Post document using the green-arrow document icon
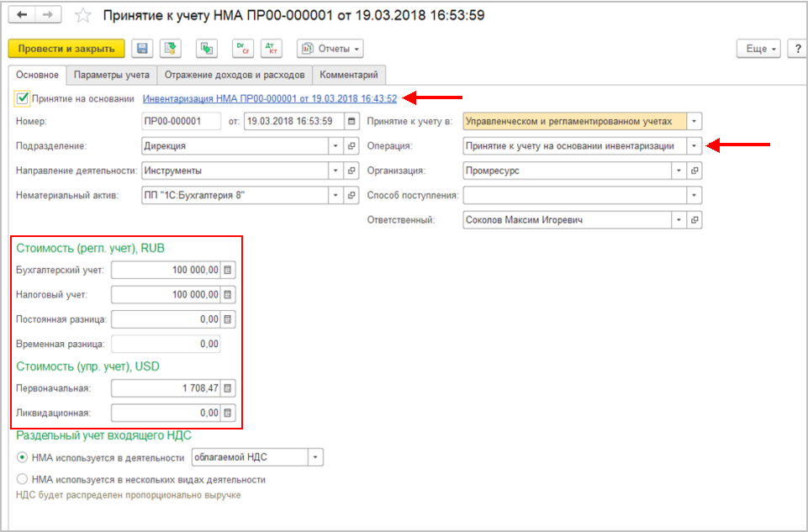The height and width of the screenshot is (532, 808). click(x=170, y=49)
